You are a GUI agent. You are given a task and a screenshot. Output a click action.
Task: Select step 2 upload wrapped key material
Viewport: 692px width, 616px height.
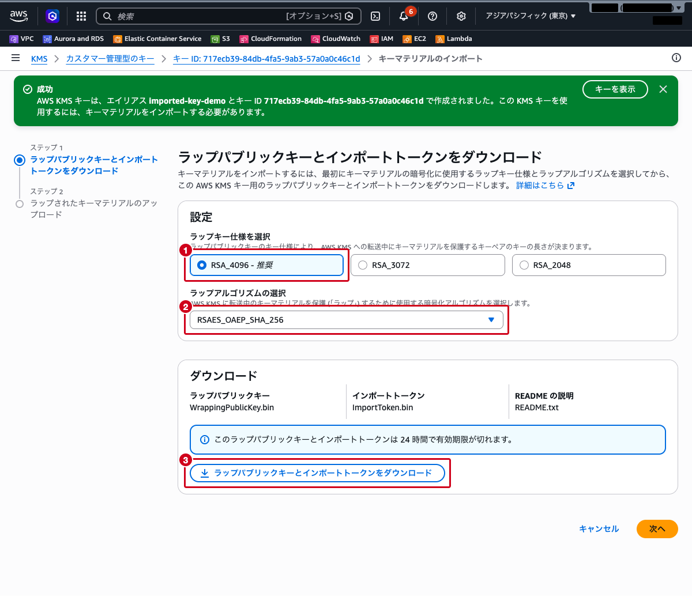pyautogui.click(x=94, y=209)
